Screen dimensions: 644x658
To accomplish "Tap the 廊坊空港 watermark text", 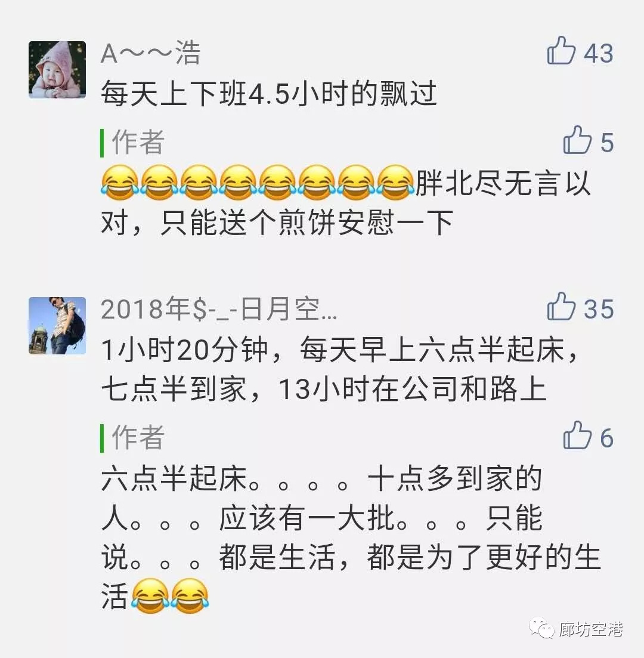I will tap(591, 629).
